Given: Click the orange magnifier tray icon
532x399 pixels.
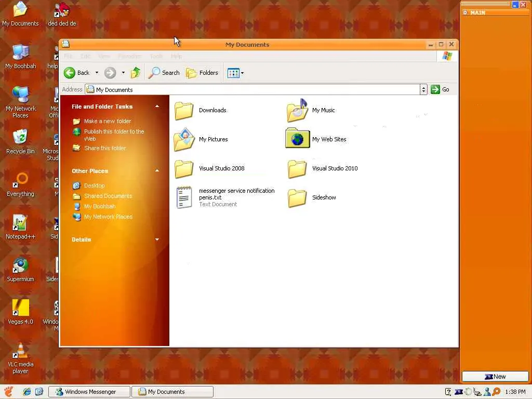Looking at the screenshot, I should click(496, 392).
